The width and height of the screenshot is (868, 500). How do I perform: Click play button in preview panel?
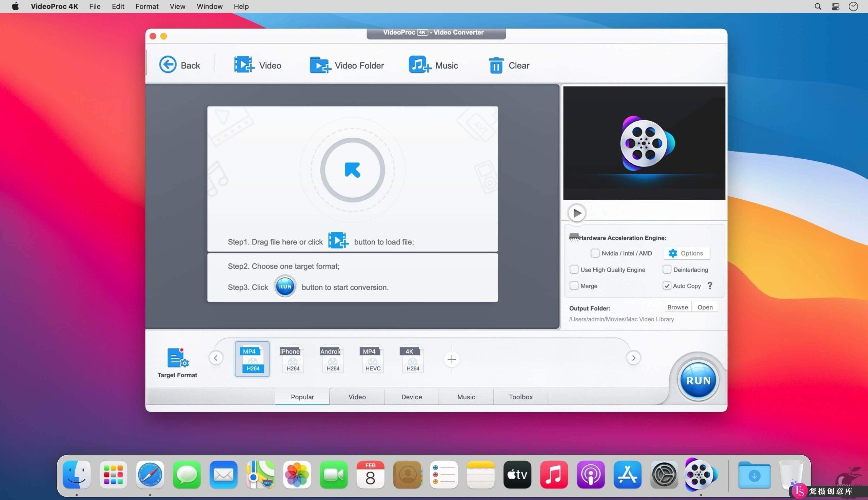pos(576,213)
